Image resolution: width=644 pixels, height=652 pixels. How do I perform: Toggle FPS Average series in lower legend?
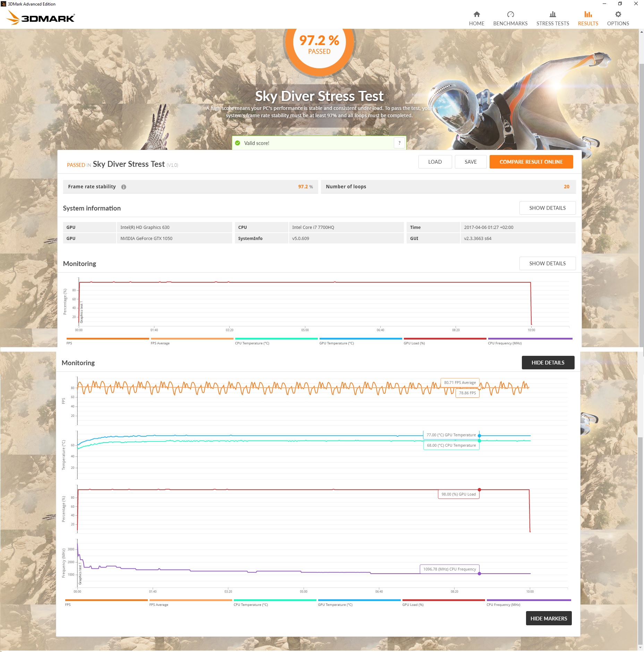(x=190, y=603)
